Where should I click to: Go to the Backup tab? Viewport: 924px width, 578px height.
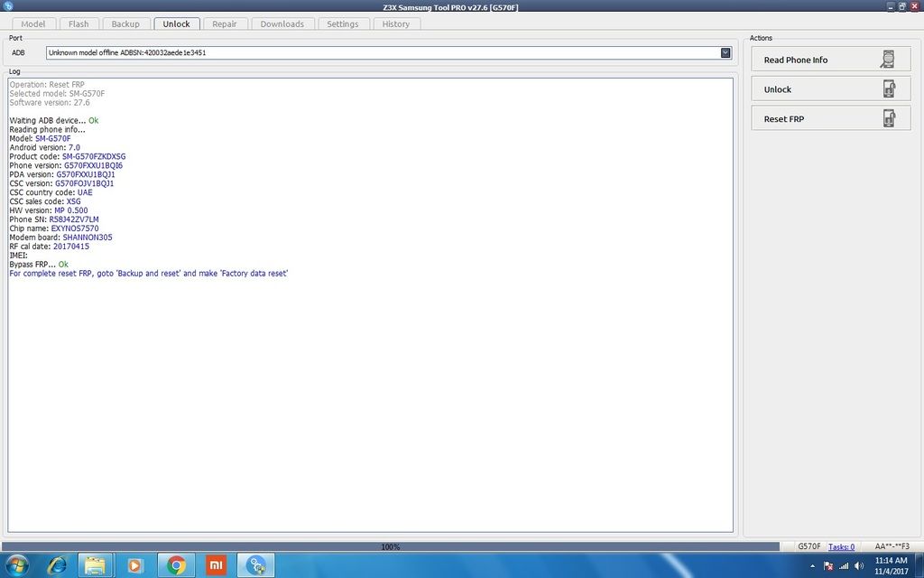tap(125, 24)
